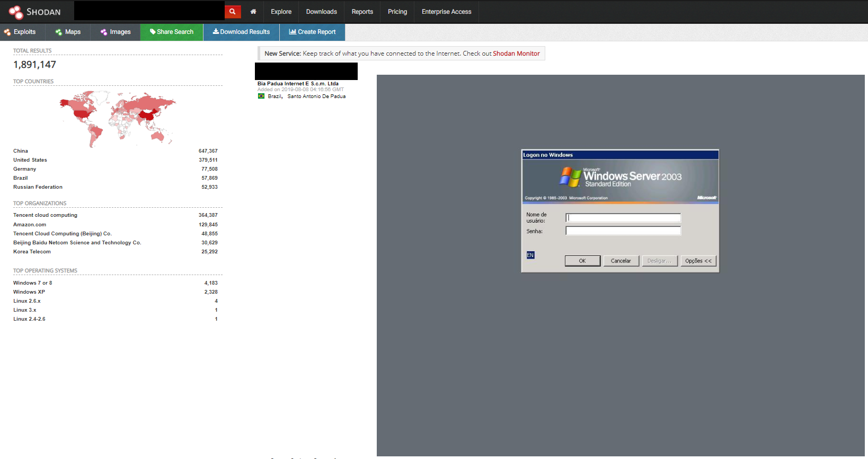Open the Pricing page
868x459 pixels.
(x=397, y=12)
